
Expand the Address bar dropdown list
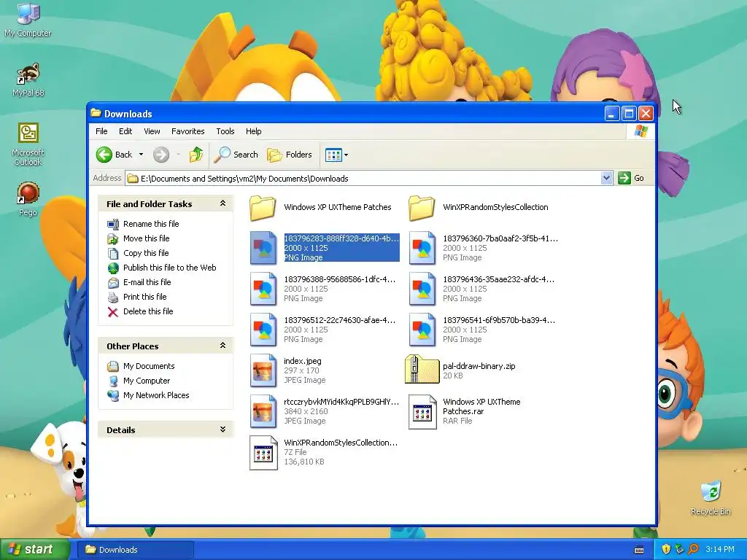606,178
